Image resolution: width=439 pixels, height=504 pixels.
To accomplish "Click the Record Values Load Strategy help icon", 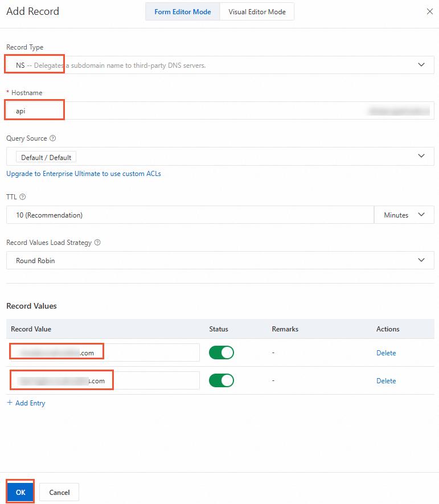I will 97,243.
